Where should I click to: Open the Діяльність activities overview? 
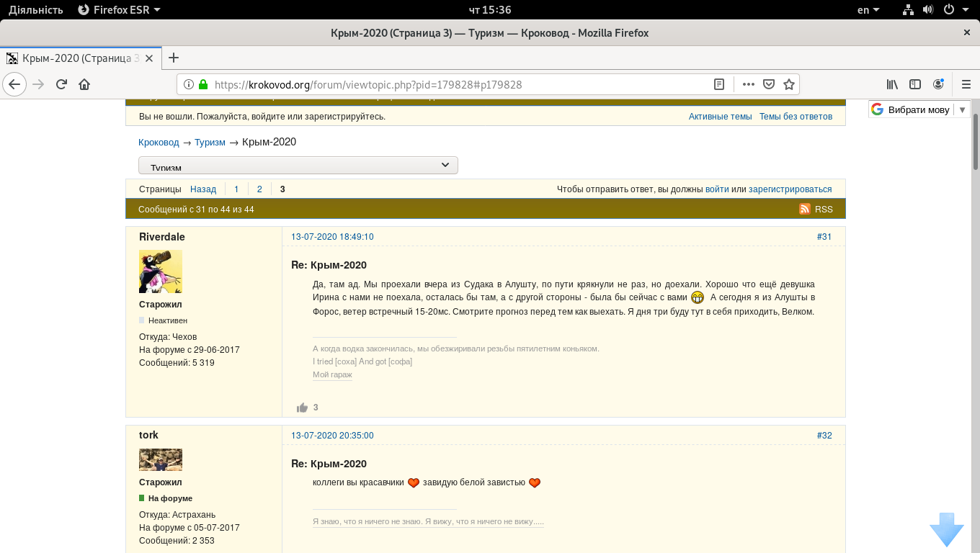click(35, 10)
